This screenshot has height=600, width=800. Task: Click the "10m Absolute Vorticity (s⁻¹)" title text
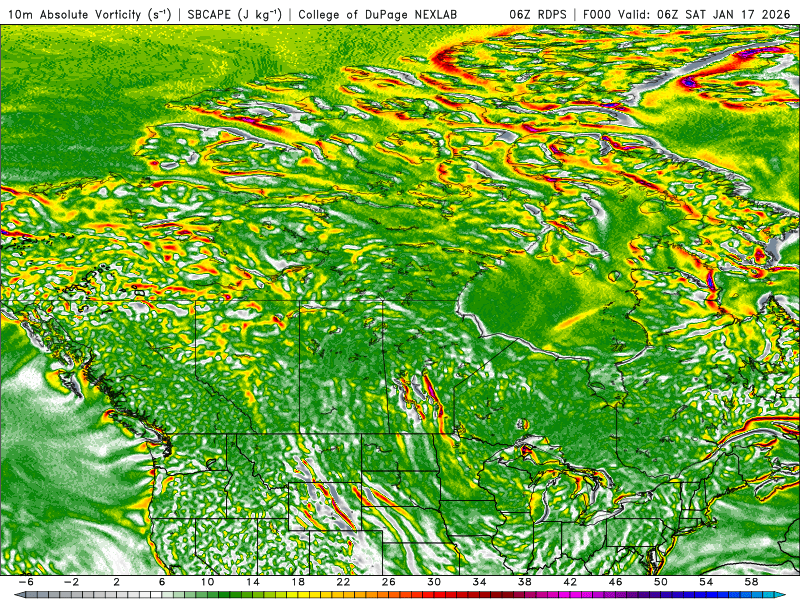tap(90, 14)
